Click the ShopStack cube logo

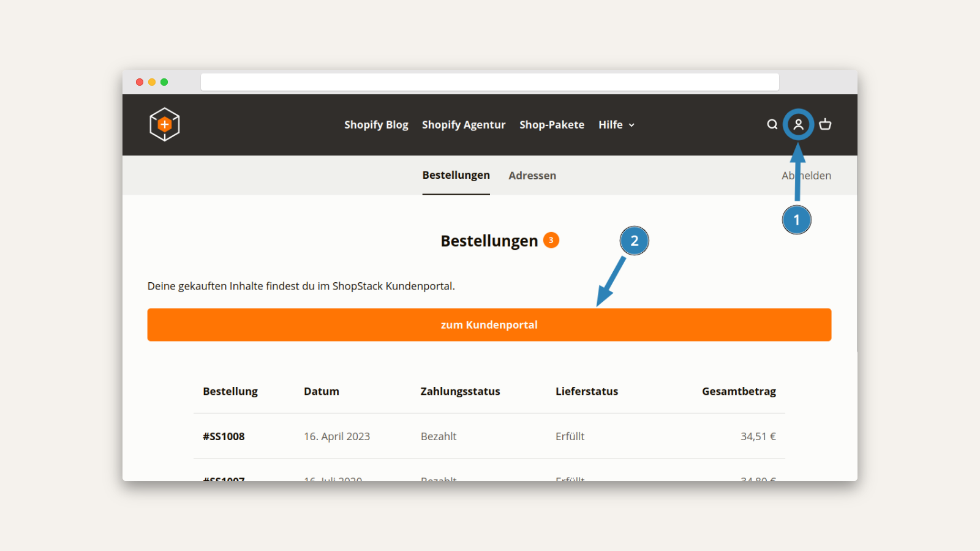point(164,124)
